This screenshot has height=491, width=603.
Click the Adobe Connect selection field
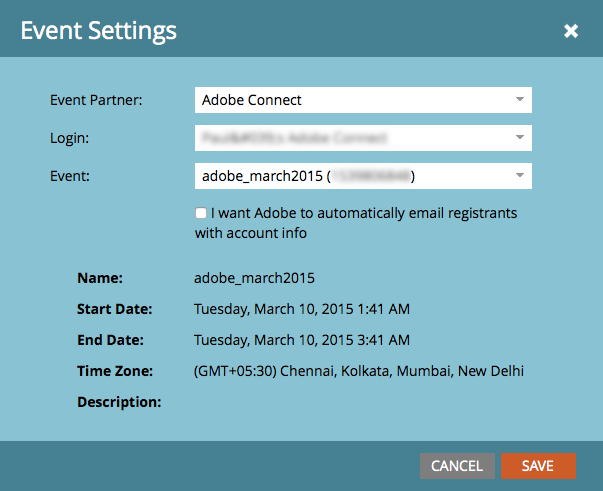click(355, 100)
